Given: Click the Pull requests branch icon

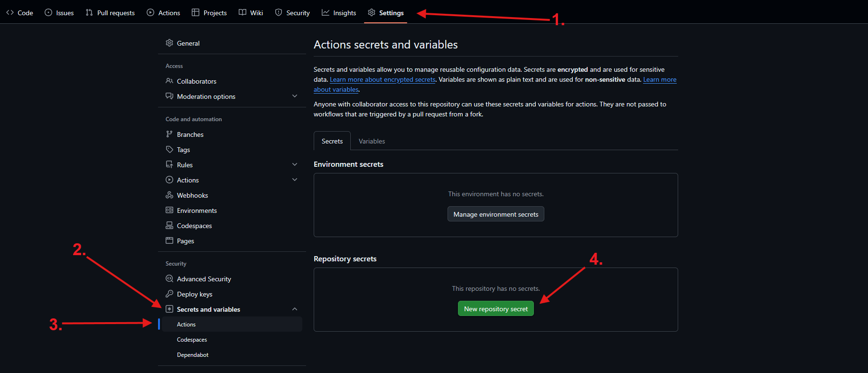Looking at the screenshot, I should coord(89,12).
